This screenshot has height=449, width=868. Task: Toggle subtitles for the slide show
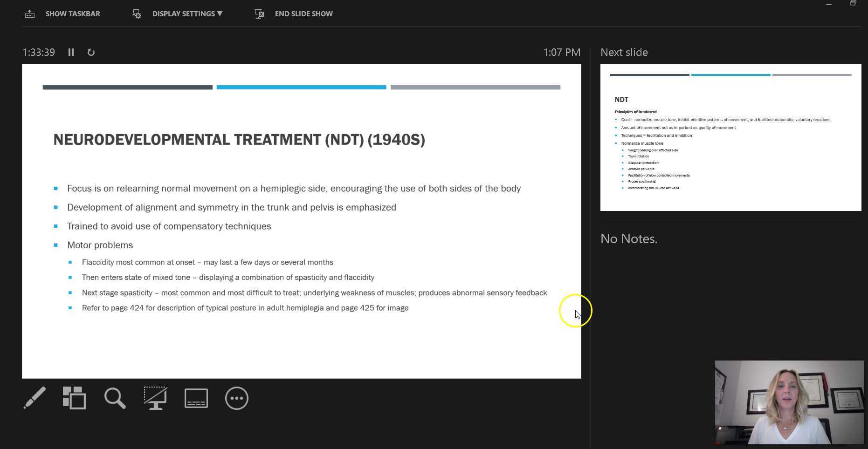(196, 398)
